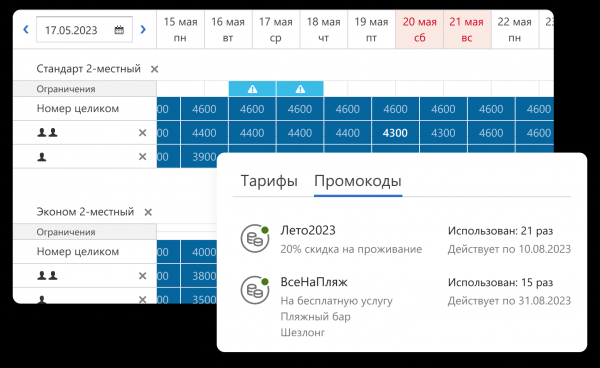Click the Лето2023 promo code icon
Screen dimensions: 600x368
tap(255, 239)
